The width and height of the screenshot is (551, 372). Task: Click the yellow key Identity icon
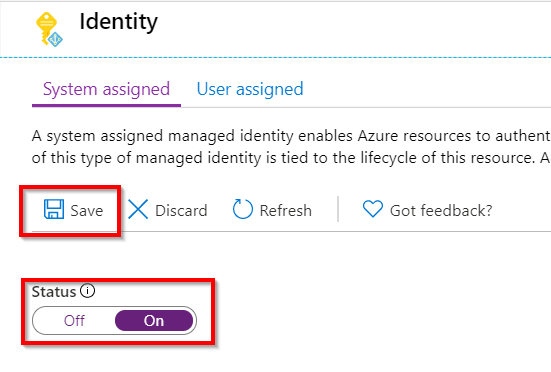coord(49,29)
